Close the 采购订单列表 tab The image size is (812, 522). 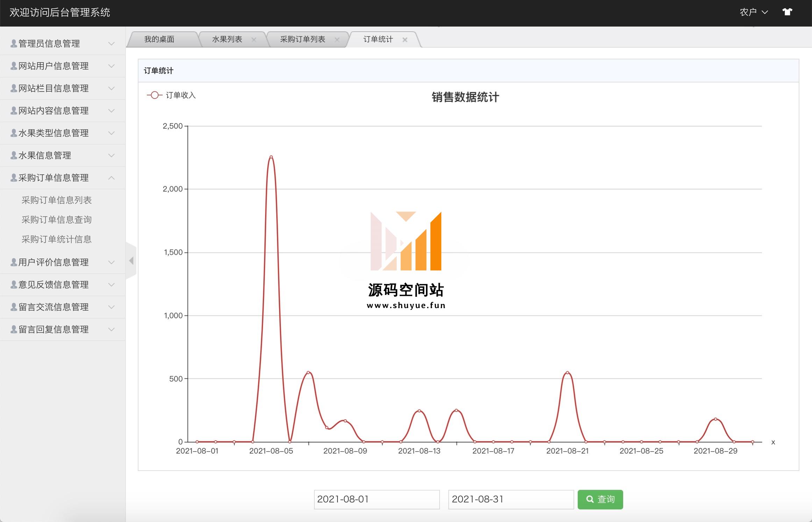click(337, 40)
